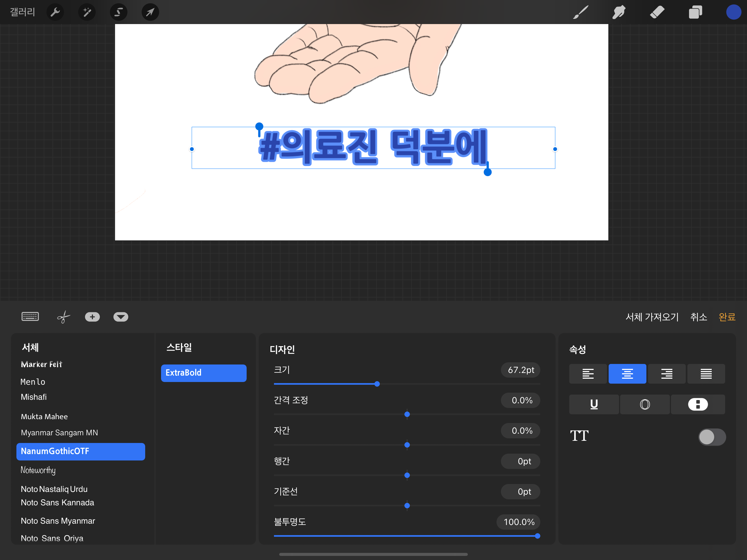Choose the Noteworthy font
This screenshot has height=560, width=747.
[38, 470]
